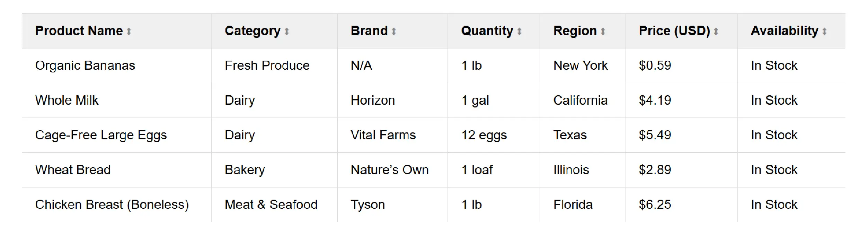The height and width of the screenshot is (235, 868).
Task: Click the Whole Milk product cell
Action: (x=67, y=101)
